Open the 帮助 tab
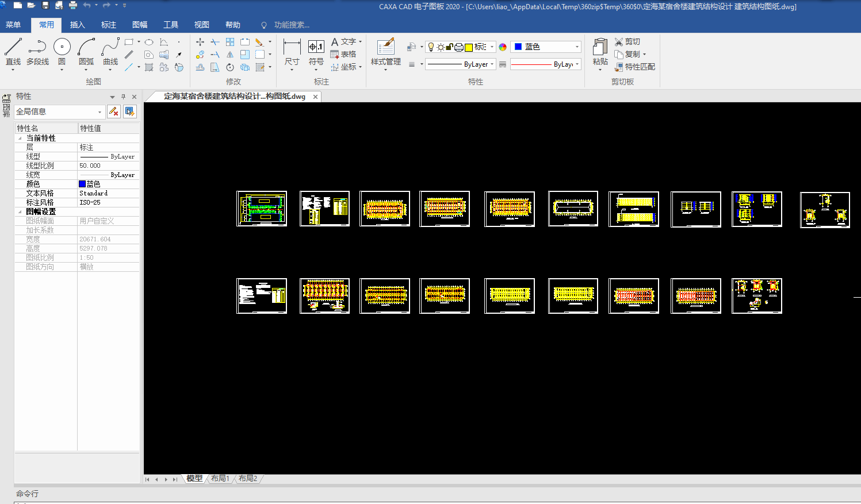Image resolution: width=861 pixels, height=504 pixels. click(x=233, y=25)
